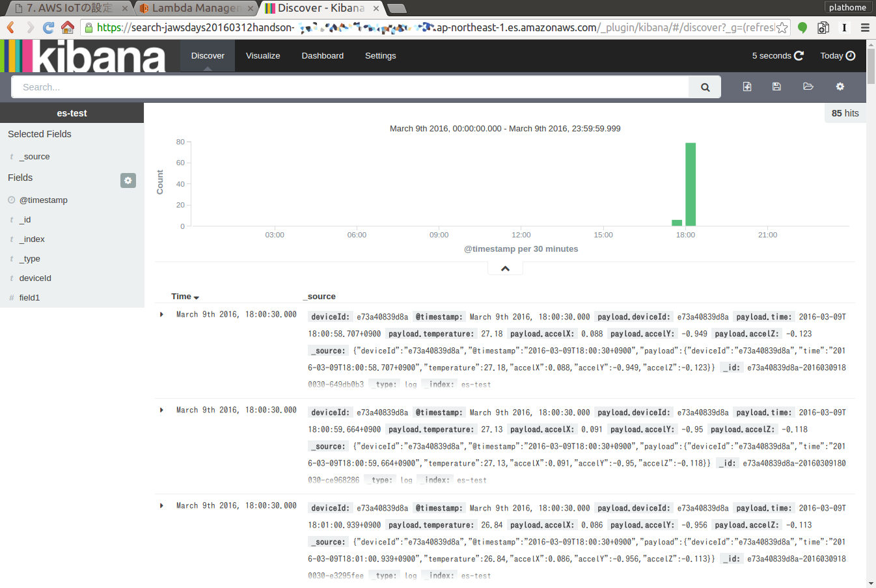This screenshot has height=588, width=876.
Task: Click the page vertical scrollbar thumb
Action: tap(871, 65)
